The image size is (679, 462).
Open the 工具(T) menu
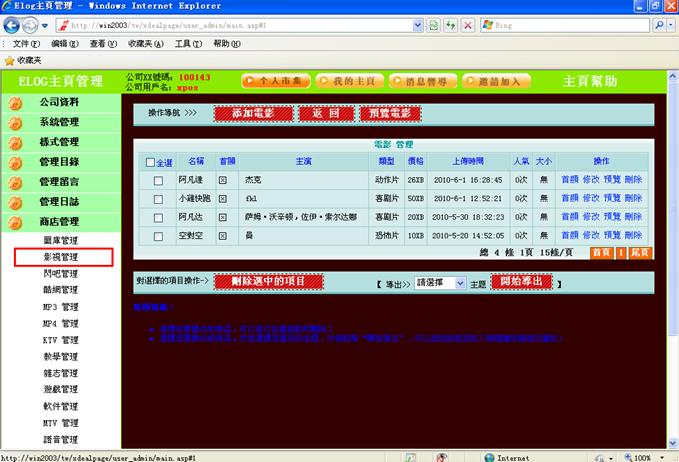[x=188, y=44]
